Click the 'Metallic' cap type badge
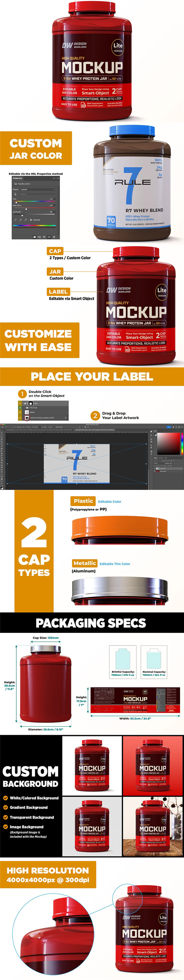The width and height of the screenshot is (184, 980). pyautogui.click(x=85, y=563)
